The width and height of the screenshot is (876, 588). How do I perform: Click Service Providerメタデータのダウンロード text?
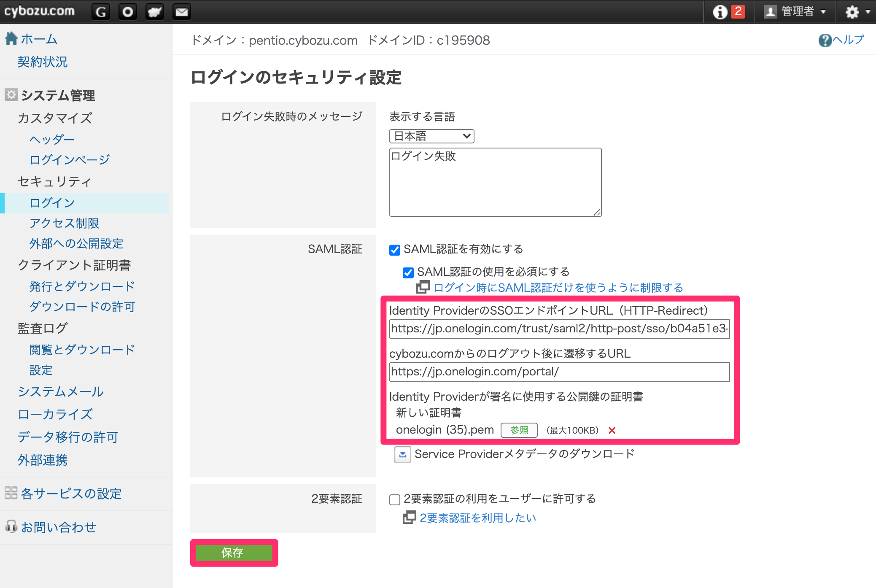pyautogui.click(x=525, y=454)
